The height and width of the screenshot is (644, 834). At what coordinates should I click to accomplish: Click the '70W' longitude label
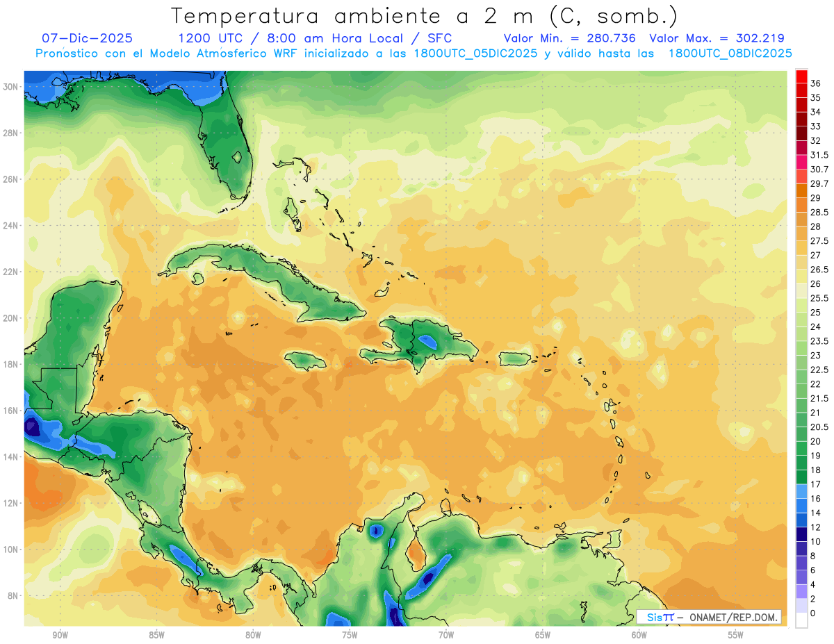[x=446, y=635]
